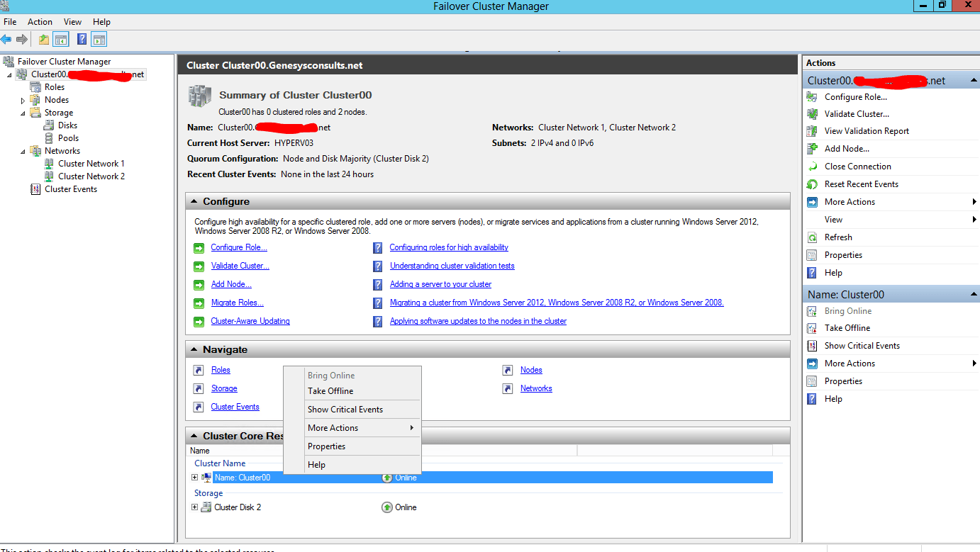
Task: Choose Help in the context menu
Action: coord(352,465)
